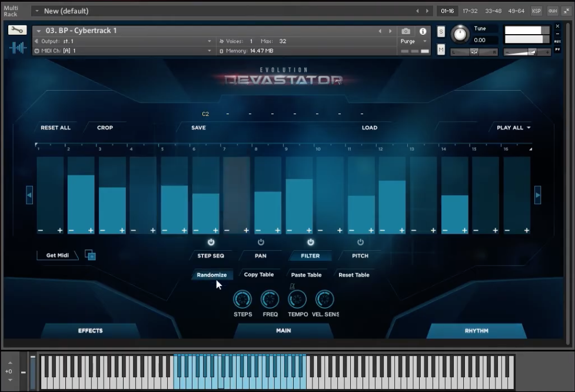Image resolution: width=575 pixels, height=392 pixels.
Task: Click the copy table icon next to Get Midi
Action: tap(90, 255)
